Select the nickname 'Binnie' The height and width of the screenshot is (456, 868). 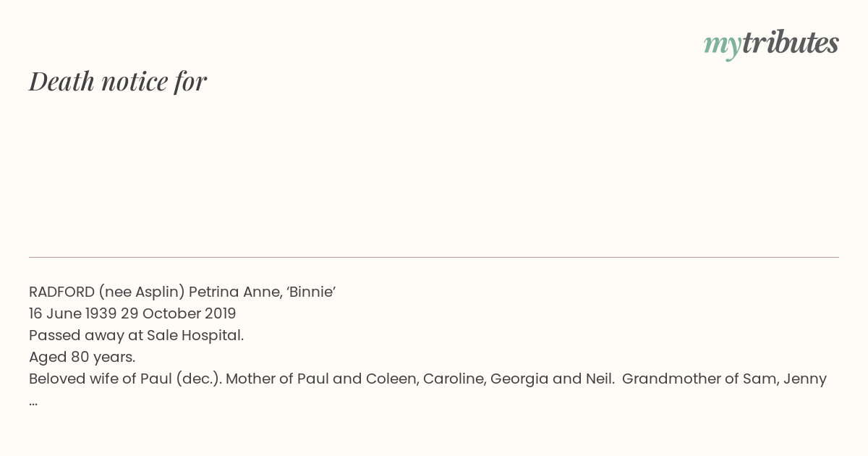310,292
